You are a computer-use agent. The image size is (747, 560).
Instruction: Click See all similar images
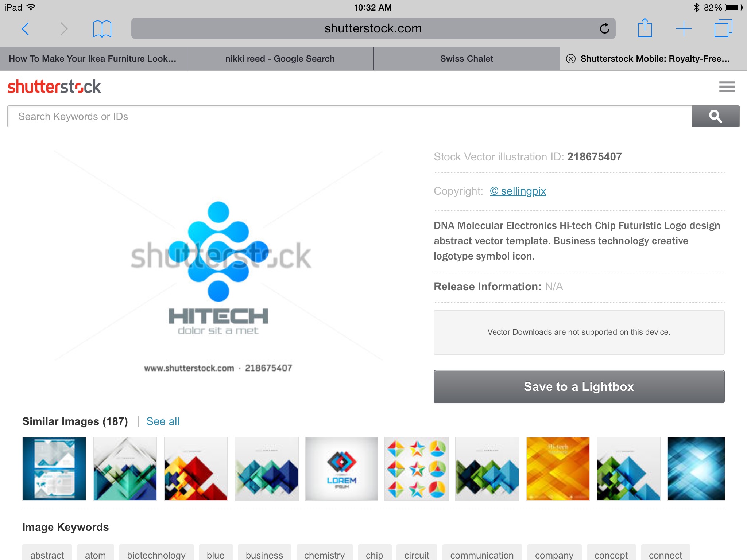[x=163, y=421]
